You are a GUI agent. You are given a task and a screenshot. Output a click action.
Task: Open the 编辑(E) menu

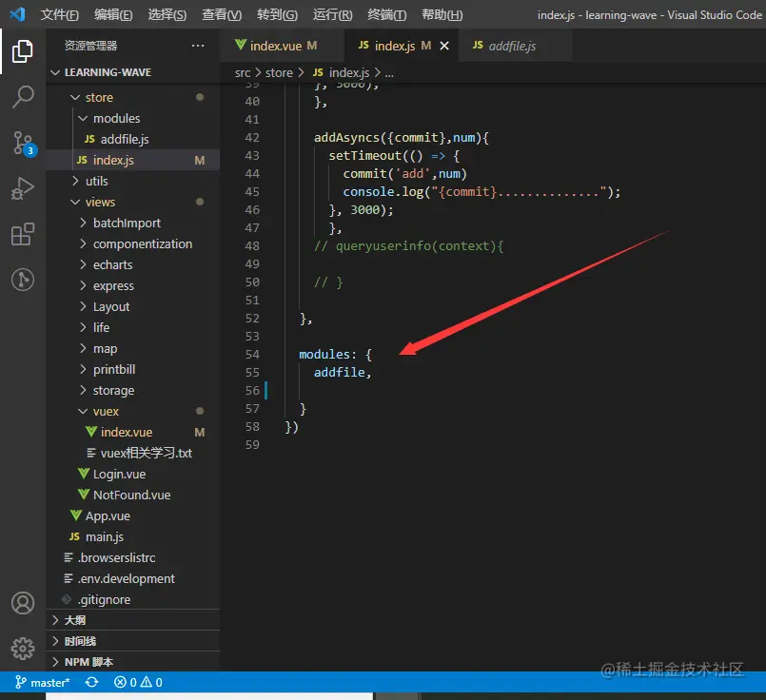click(x=113, y=14)
